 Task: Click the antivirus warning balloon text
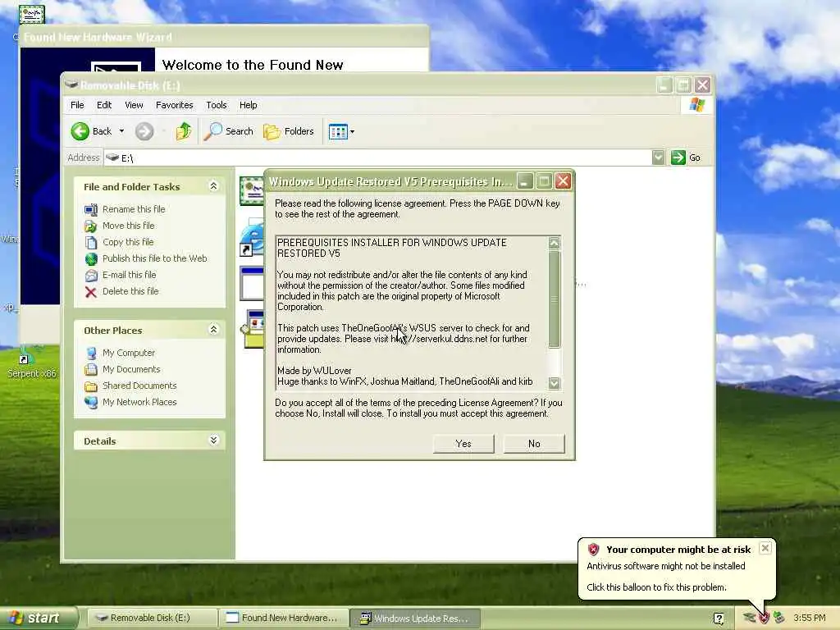(665, 566)
